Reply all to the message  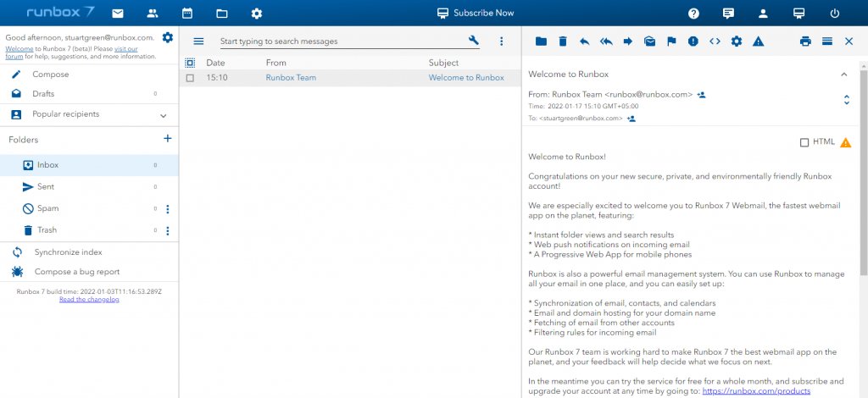pyautogui.click(x=606, y=41)
